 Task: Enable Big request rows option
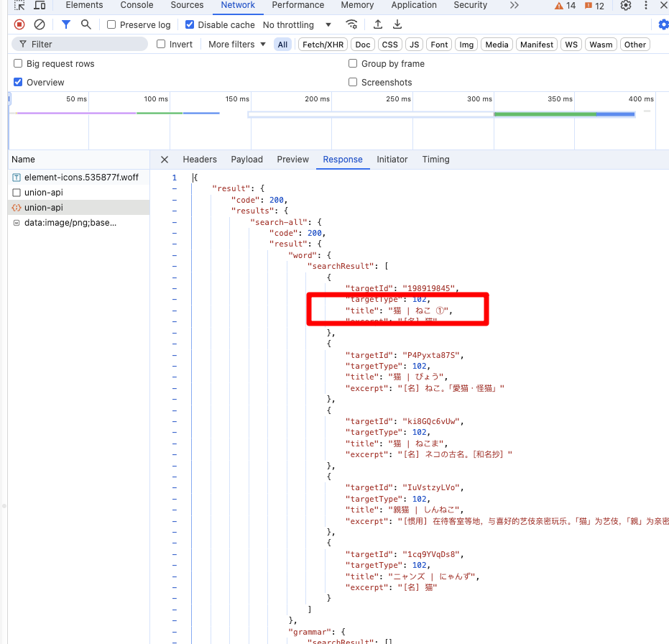tap(19, 64)
